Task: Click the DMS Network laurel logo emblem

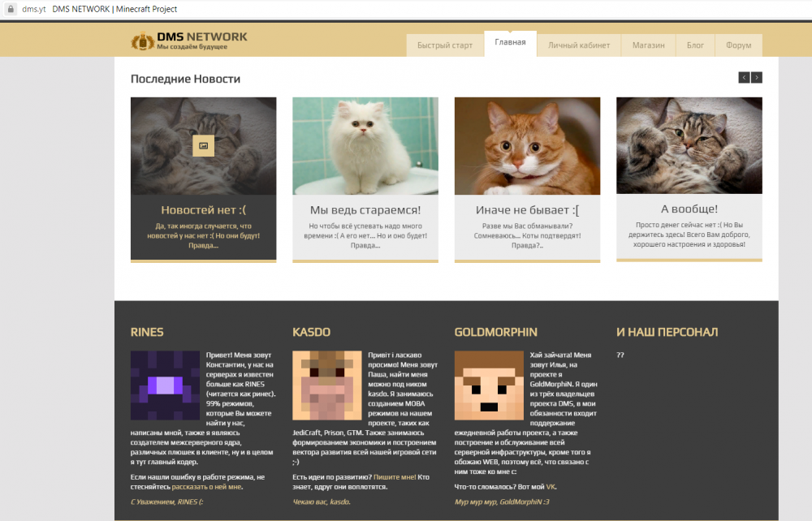Action: [x=143, y=41]
